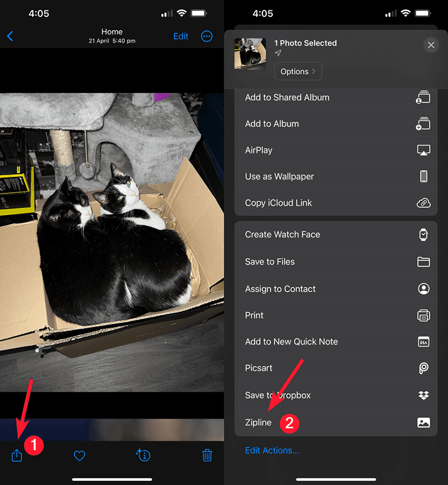Tap the Create Watch Face watch icon
This screenshot has height=485, width=448.
pos(423,235)
